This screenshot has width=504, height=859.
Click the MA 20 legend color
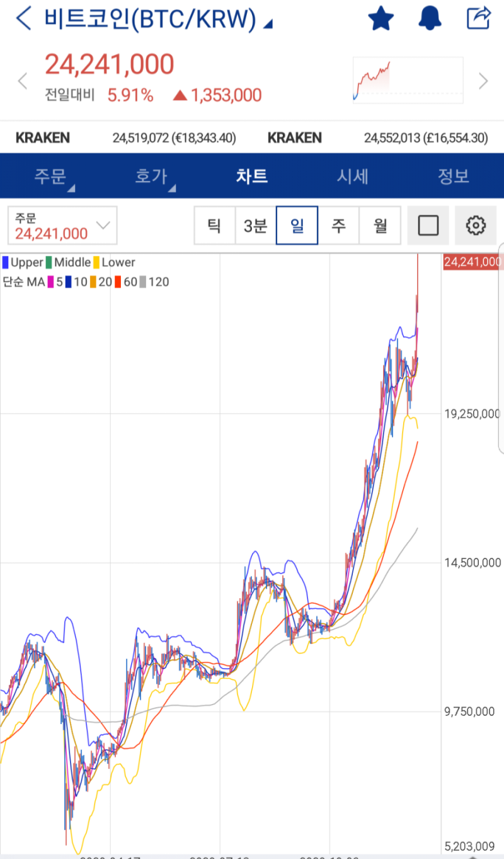click(93, 282)
